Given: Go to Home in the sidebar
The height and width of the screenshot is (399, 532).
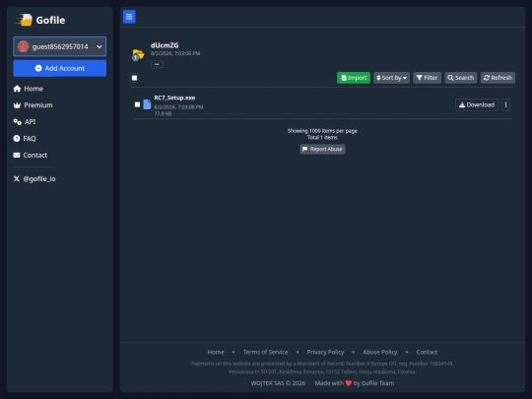Looking at the screenshot, I should tap(29, 89).
